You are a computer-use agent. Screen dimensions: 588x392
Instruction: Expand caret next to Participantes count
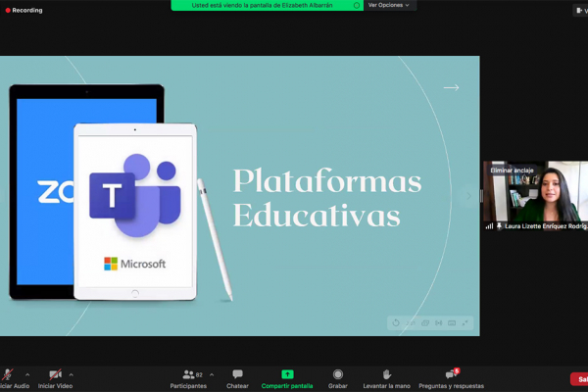pos(212,374)
